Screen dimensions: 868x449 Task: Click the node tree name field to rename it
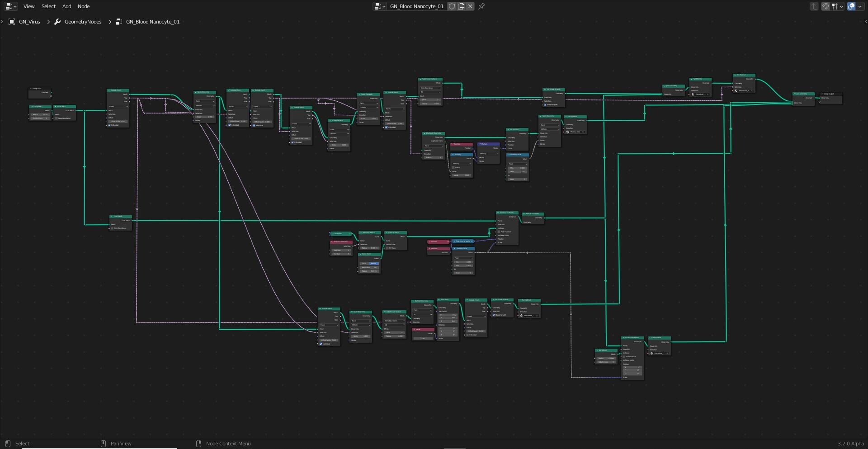pyautogui.click(x=416, y=6)
